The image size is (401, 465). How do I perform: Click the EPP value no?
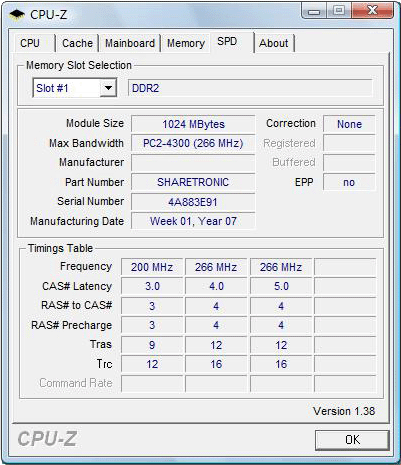[349, 182]
